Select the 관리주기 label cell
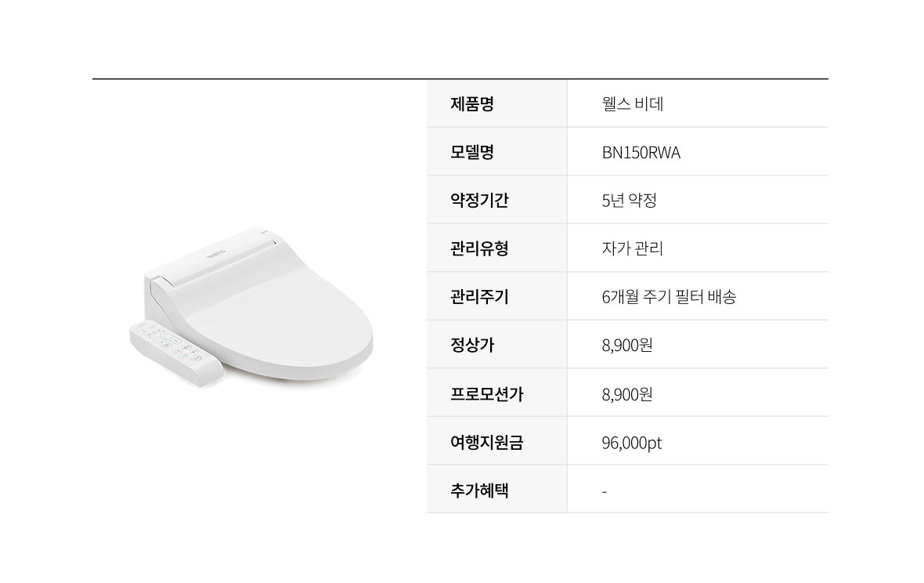This screenshot has width=924, height=583. click(496, 296)
